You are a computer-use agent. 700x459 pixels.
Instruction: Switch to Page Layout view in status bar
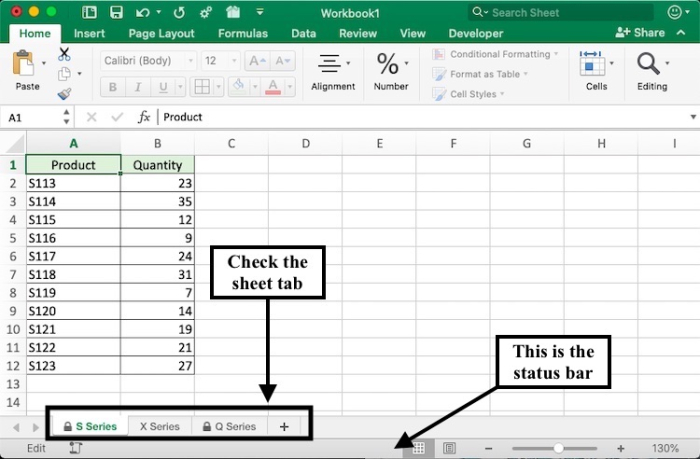point(449,448)
